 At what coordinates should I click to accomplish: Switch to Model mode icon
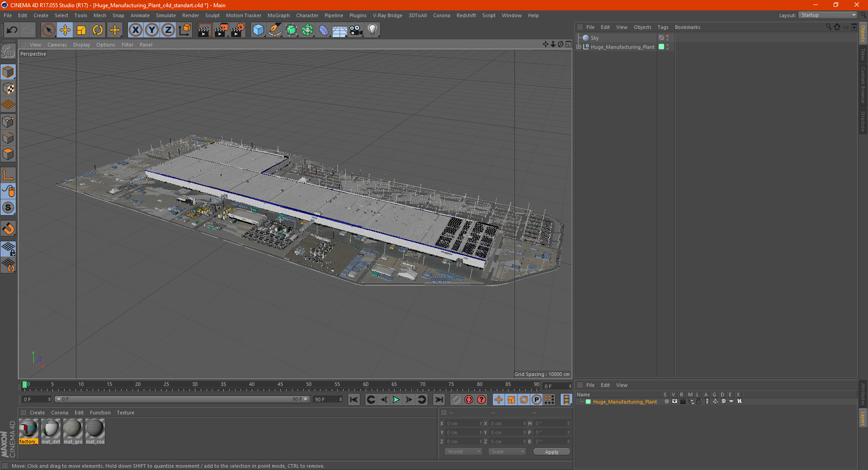pyautogui.click(x=8, y=72)
